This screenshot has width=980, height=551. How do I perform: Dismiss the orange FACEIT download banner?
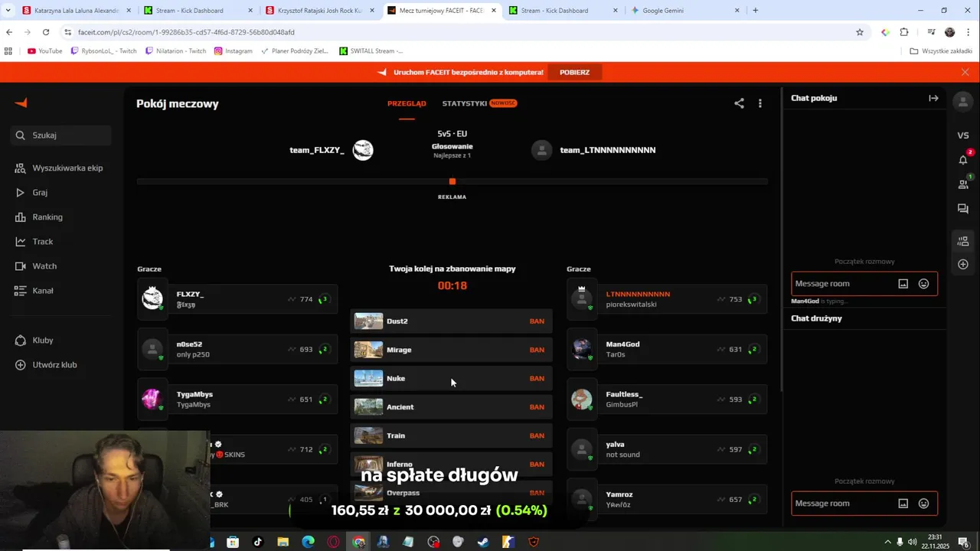click(965, 72)
